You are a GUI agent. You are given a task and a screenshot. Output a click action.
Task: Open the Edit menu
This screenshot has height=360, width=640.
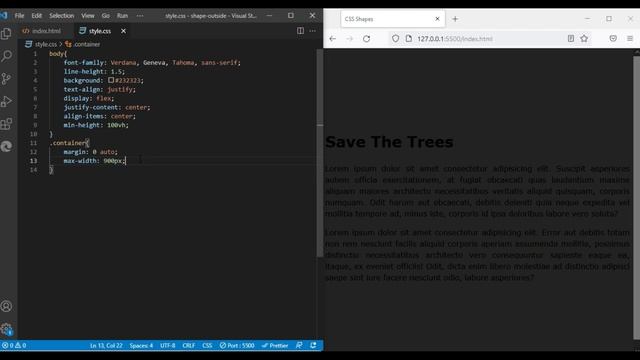pos(37,16)
